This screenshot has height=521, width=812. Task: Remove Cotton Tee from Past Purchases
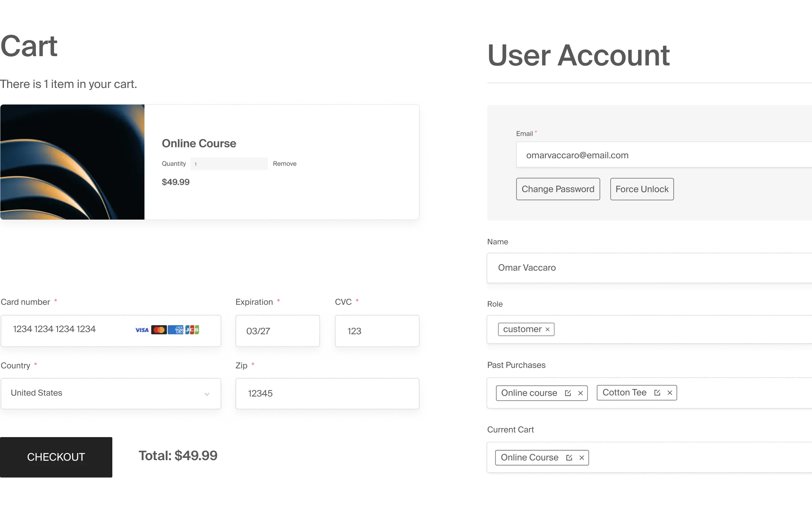click(x=670, y=392)
